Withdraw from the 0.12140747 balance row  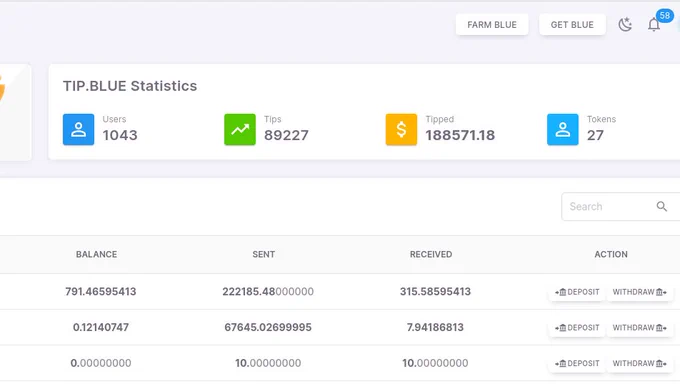[x=640, y=328]
